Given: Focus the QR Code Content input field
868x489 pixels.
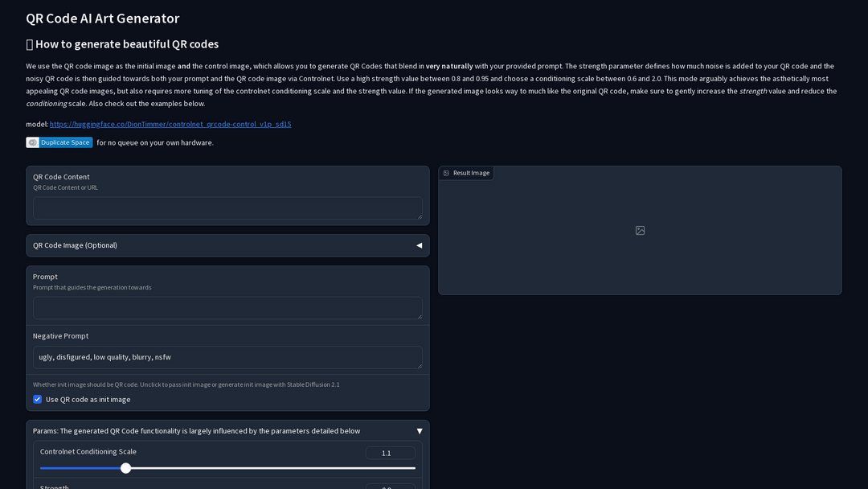Looking at the screenshot, I should coord(227,208).
